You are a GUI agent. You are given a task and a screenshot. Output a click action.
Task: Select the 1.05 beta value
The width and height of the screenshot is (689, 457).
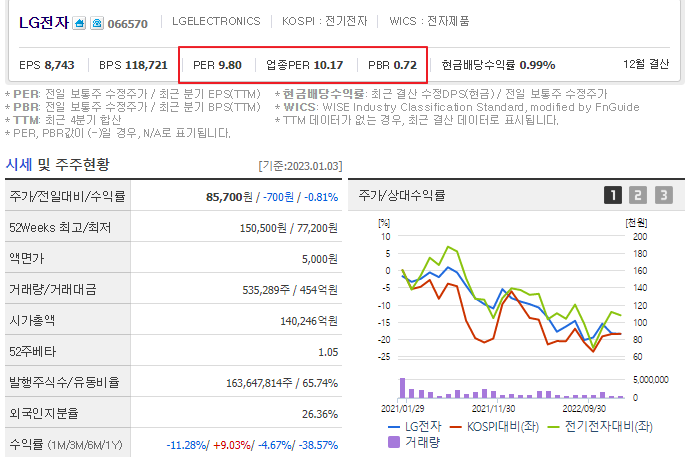pos(328,352)
